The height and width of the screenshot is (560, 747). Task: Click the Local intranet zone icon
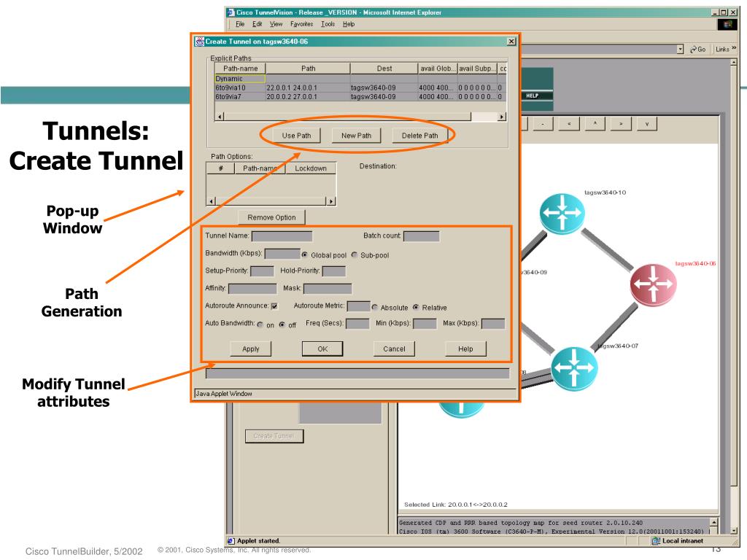(656, 541)
